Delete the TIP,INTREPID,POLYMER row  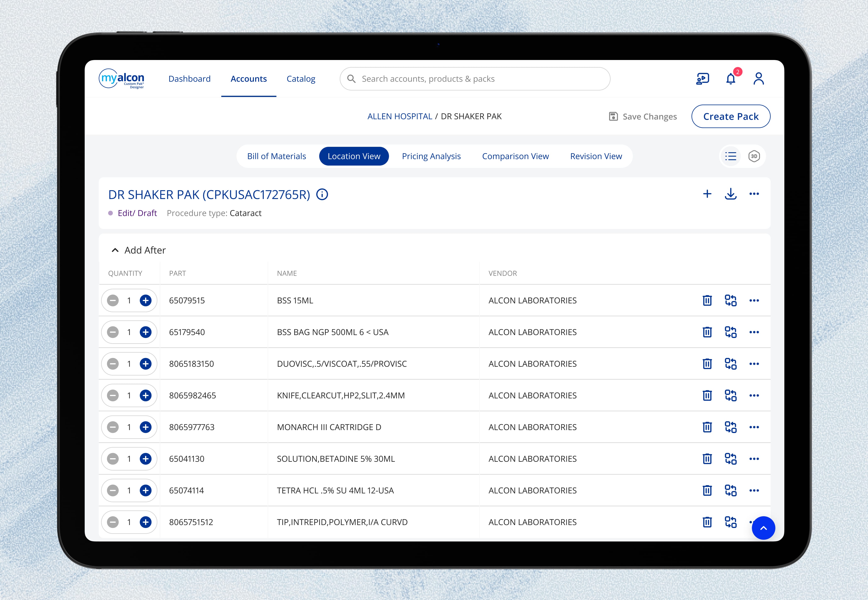[x=707, y=522]
